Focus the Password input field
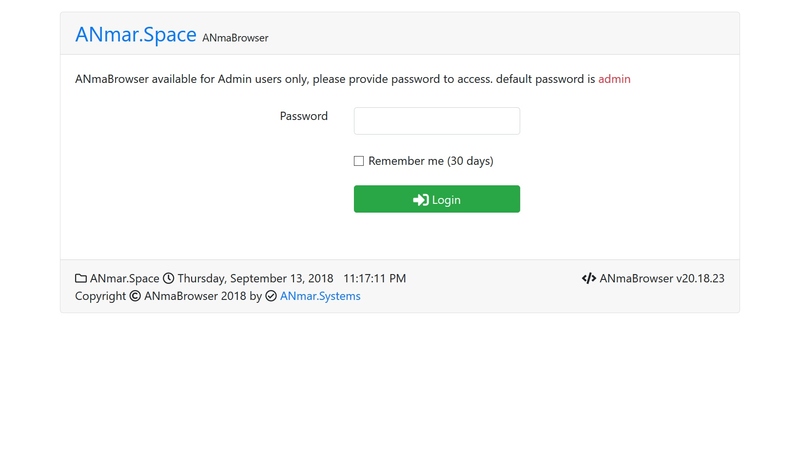The width and height of the screenshot is (800, 455). tap(436, 121)
